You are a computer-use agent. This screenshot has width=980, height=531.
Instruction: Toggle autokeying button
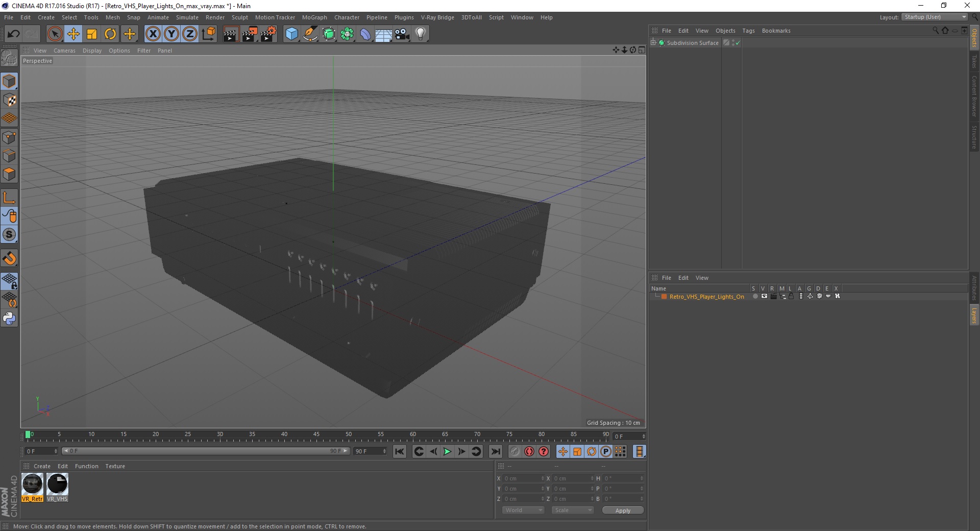529,451
